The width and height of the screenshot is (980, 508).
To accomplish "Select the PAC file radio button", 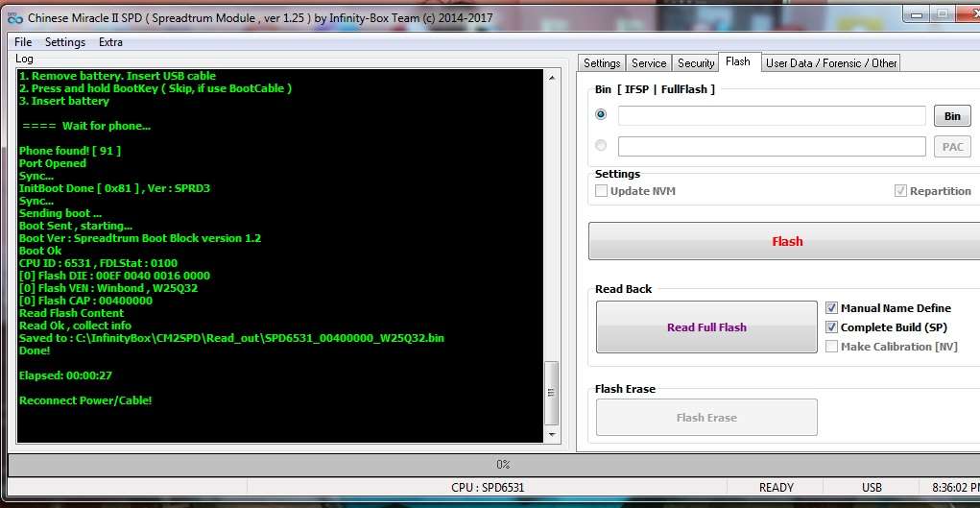I will pyautogui.click(x=601, y=146).
